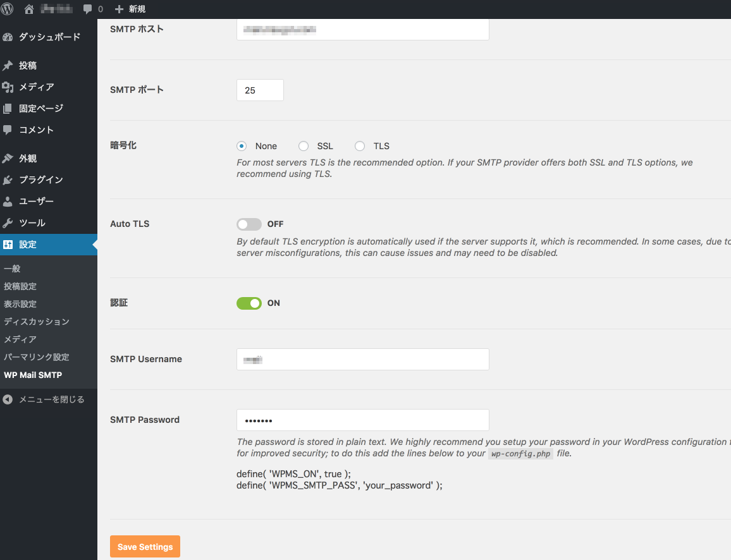Viewport: 731px width, 560px height.
Task: Click 新規 in the admin bar
Action: pyautogui.click(x=137, y=9)
